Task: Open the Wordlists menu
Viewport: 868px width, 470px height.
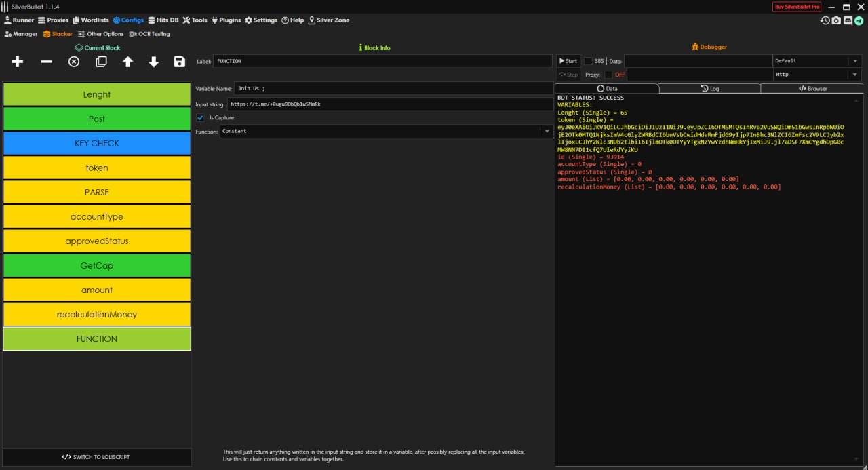Action: click(90, 20)
